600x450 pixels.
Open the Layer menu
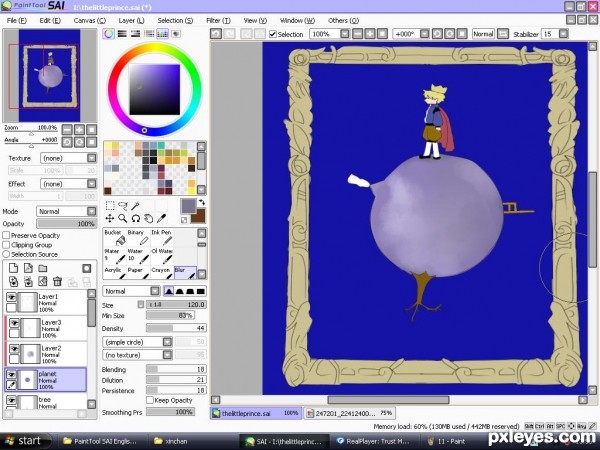click(131, 21)
